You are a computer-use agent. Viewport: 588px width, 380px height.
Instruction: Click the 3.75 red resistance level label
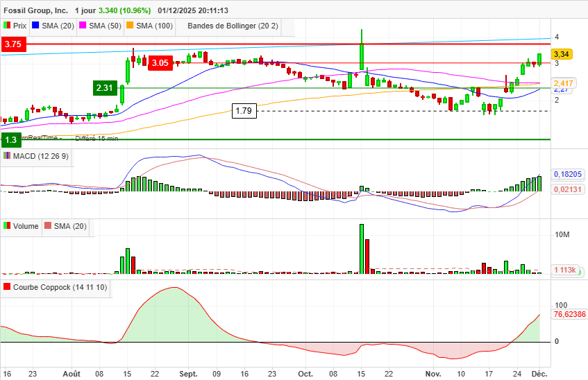pos(13,44)
